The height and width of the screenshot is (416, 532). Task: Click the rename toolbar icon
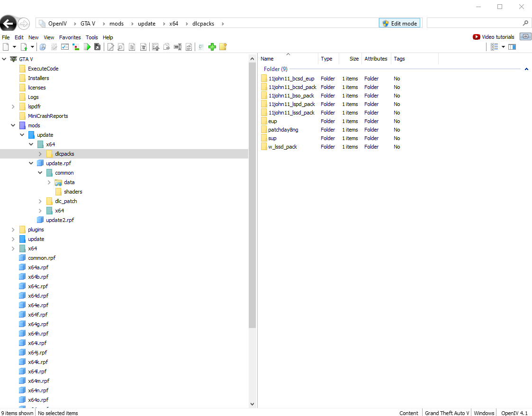point(178,47)
